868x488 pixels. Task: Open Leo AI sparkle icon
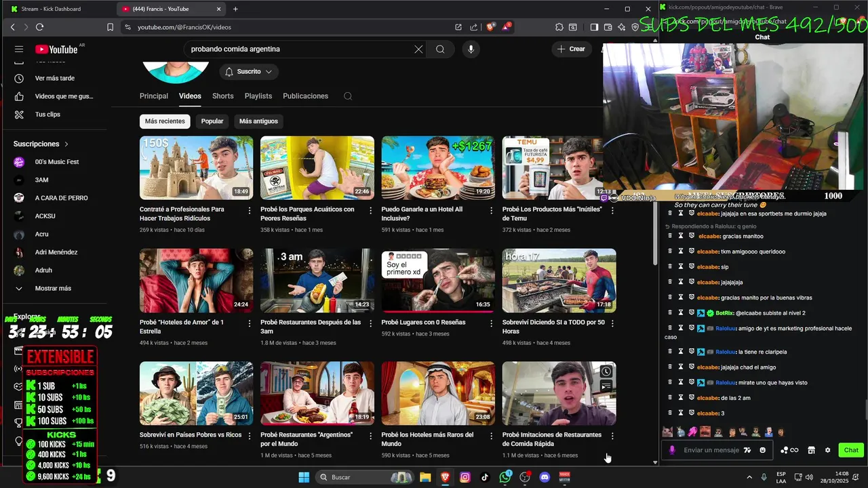pos(621,27)
